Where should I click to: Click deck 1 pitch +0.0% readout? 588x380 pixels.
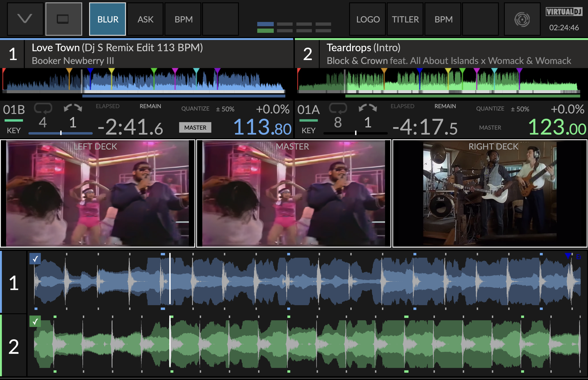(x=273, y=109)
